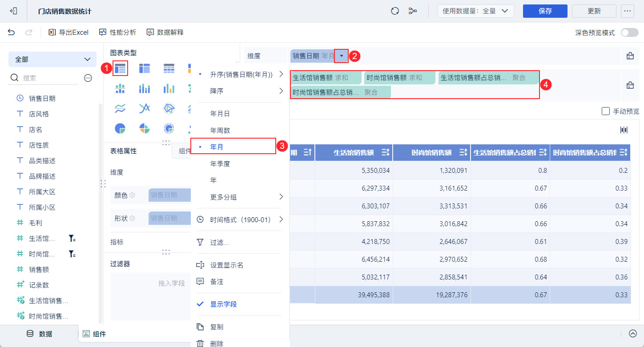Click the toolbox icon on the 维度 row
644x347 pixels.
pos(630,56)
